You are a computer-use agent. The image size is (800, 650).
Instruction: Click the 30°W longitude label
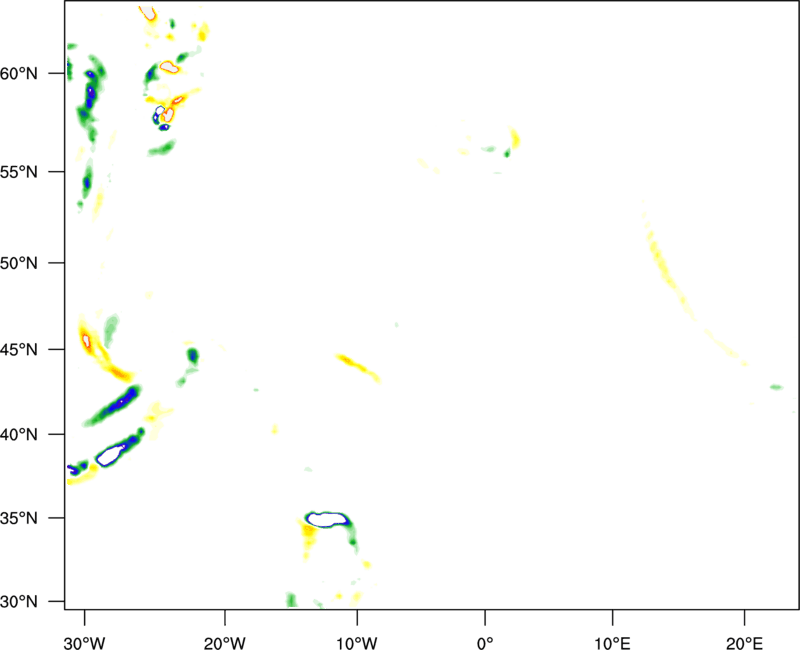coord(85,643)
